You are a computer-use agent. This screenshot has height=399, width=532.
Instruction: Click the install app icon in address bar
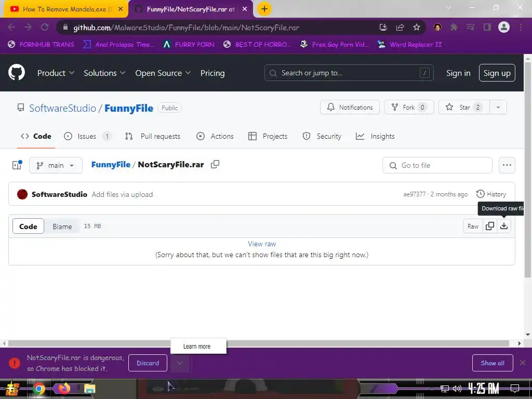pyautogui.click(x=383, y=28)
